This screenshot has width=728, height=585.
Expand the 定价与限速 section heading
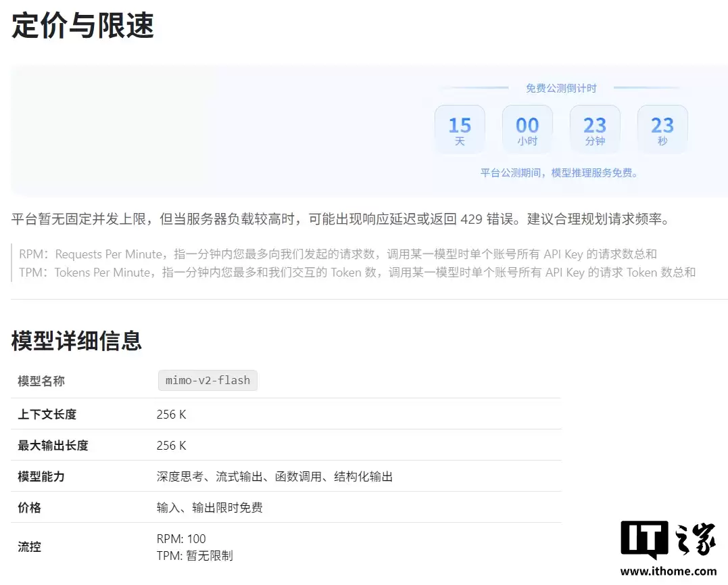click(82, 26)
